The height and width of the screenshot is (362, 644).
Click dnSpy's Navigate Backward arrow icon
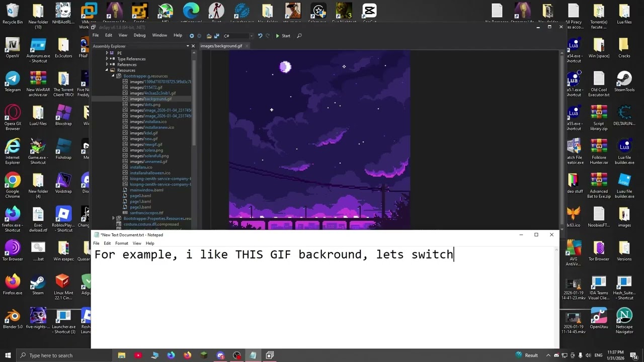pyautogui.click(x=192, y=36)
